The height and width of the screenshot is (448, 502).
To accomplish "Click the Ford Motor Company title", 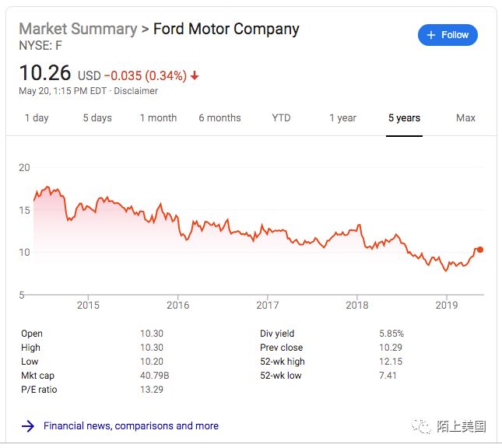I will pos(226,30).
